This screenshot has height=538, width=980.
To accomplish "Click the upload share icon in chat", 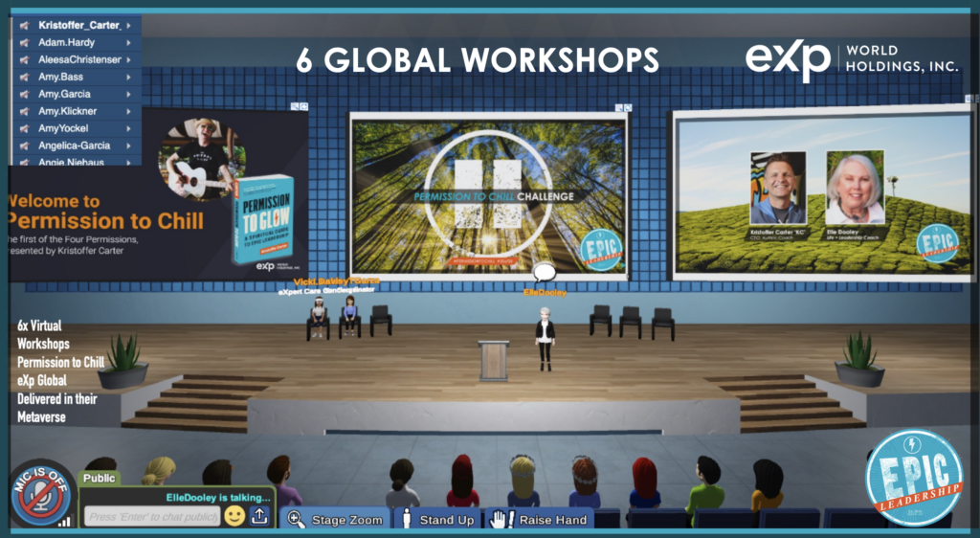I will 259,516.
